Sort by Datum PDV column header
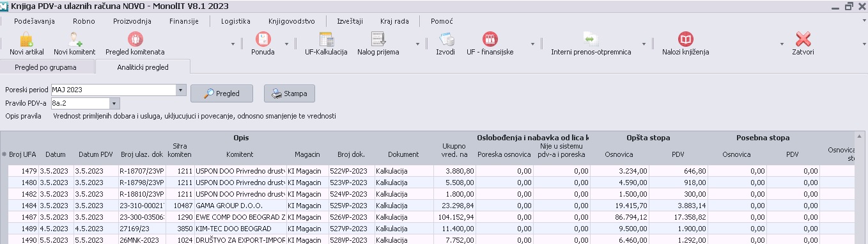The image size is (868, 244). click(x=96, y=154)
